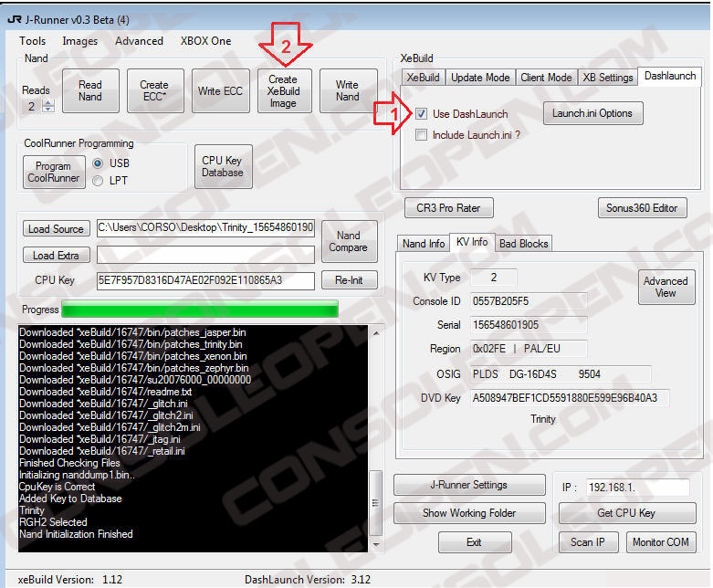Switch to the Update Mode tab
This screenshot has width=713, height=588.
(480, 78)
